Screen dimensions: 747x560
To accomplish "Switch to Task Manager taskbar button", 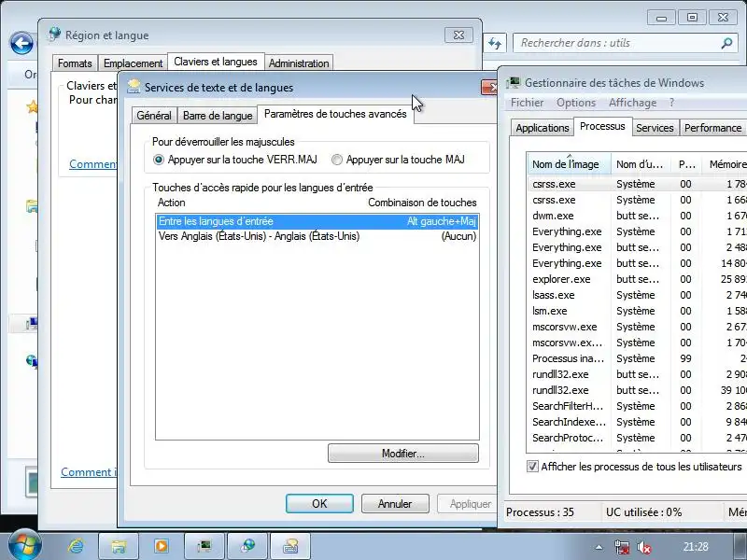I will pos(204,546).
